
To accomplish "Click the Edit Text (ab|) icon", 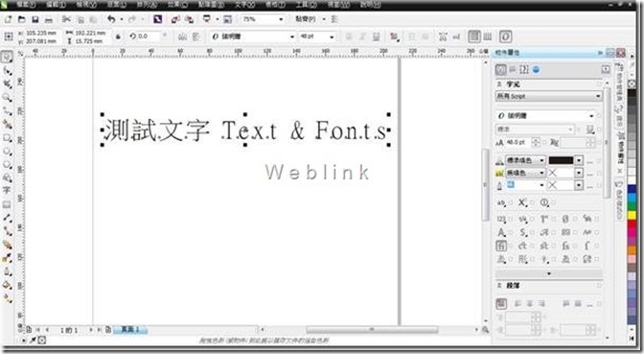I will click(x=456, y=36).
